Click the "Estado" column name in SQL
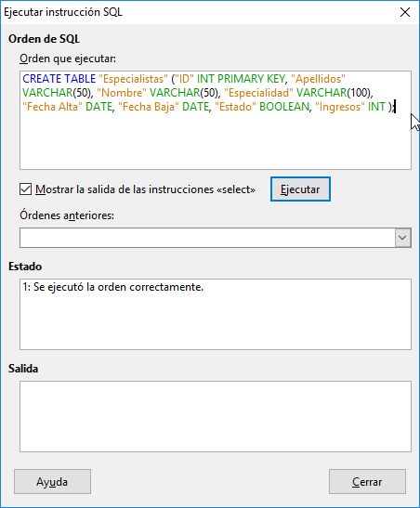Viewport: 420px width, 508px height. tap(236, 107)
